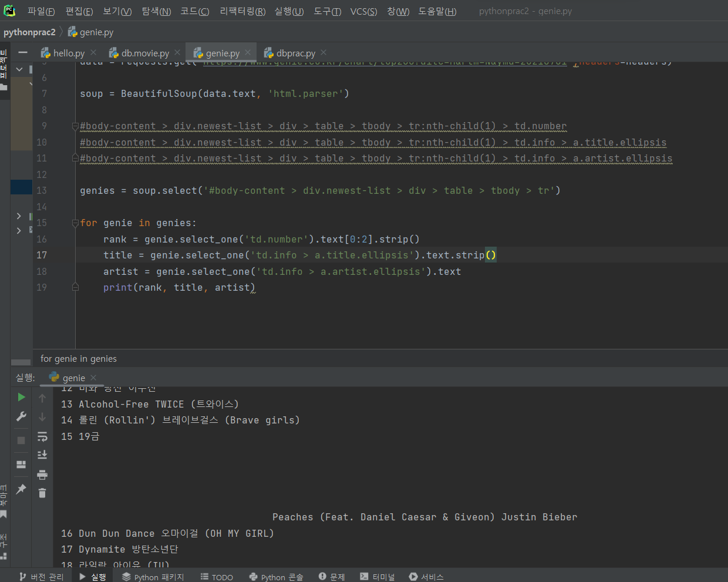
Task: Click 'for genie in genies' breadcrumb
Action: coord(79,359)
